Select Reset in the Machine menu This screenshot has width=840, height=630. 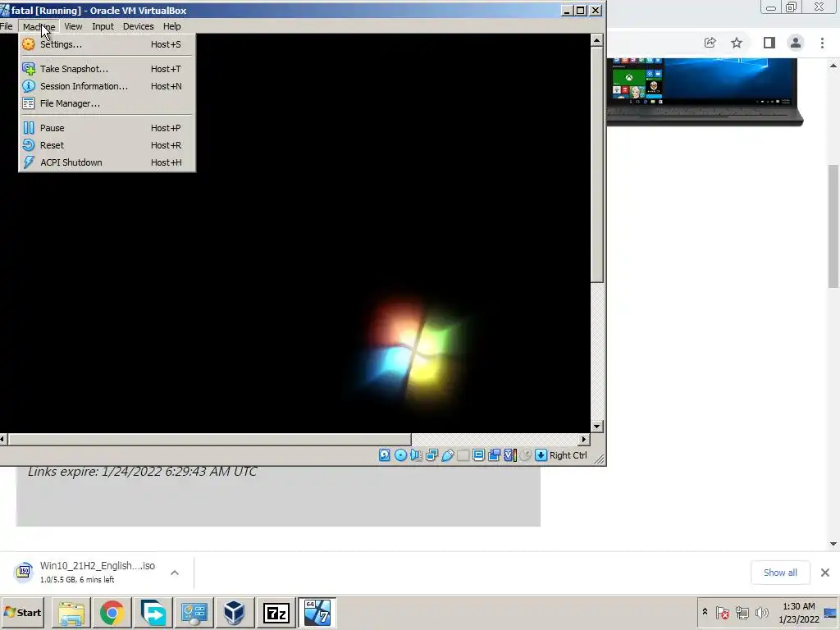click(x=107, y=145)
